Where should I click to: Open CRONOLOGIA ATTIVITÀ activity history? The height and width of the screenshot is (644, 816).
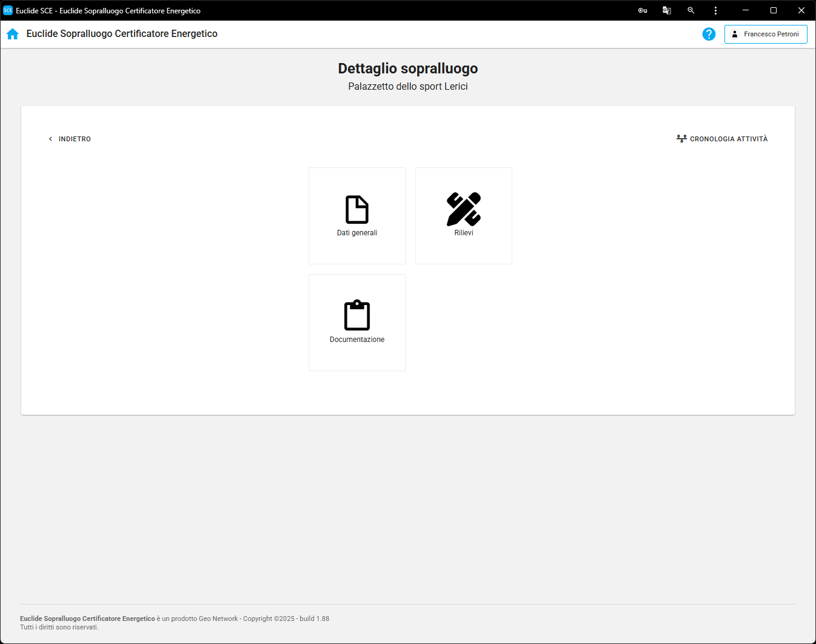(722, 139)
